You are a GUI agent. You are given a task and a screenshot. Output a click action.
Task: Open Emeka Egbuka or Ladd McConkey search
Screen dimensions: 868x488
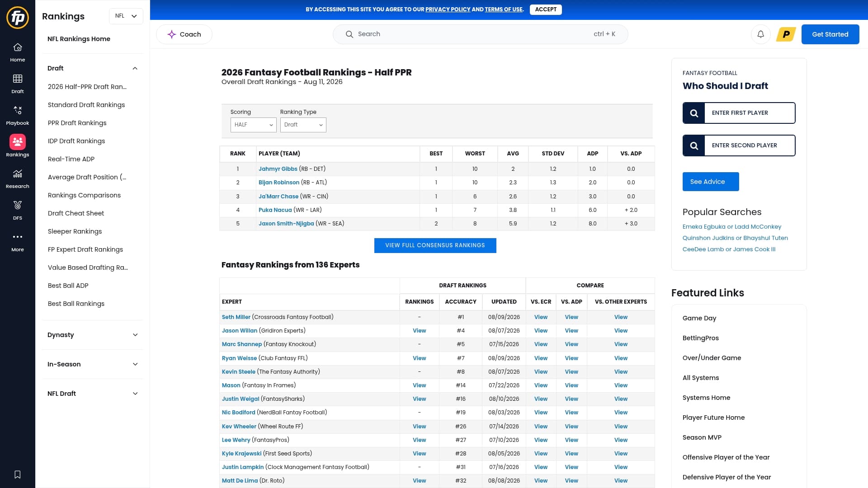(731, 227)
